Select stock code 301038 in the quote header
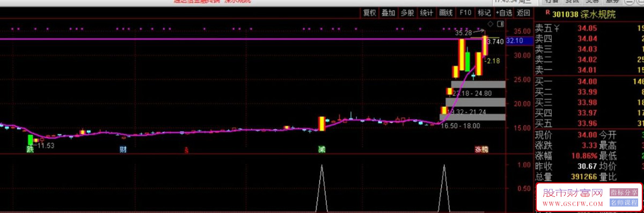The width and height of the screenshot is (644, 213). tap(565, 15)
